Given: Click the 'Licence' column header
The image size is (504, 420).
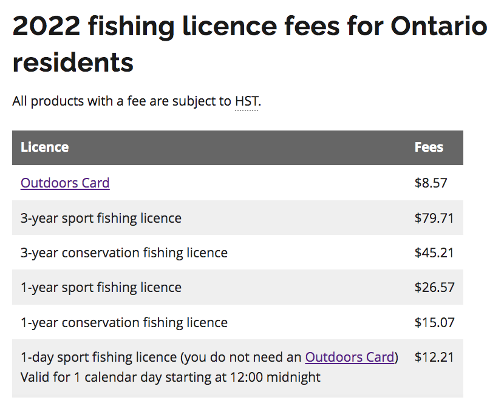Looking at the screenshot, I should (44, 147).
